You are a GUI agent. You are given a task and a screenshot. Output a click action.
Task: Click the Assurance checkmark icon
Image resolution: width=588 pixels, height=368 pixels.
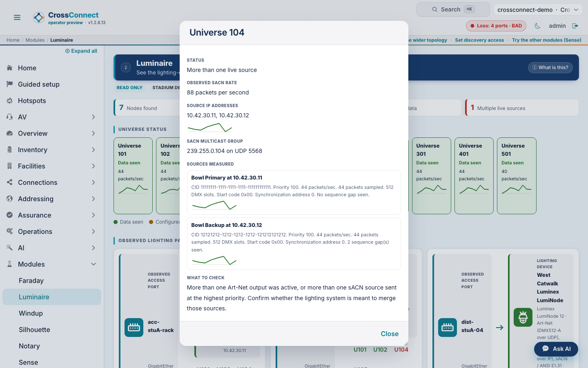click(10, 215)
